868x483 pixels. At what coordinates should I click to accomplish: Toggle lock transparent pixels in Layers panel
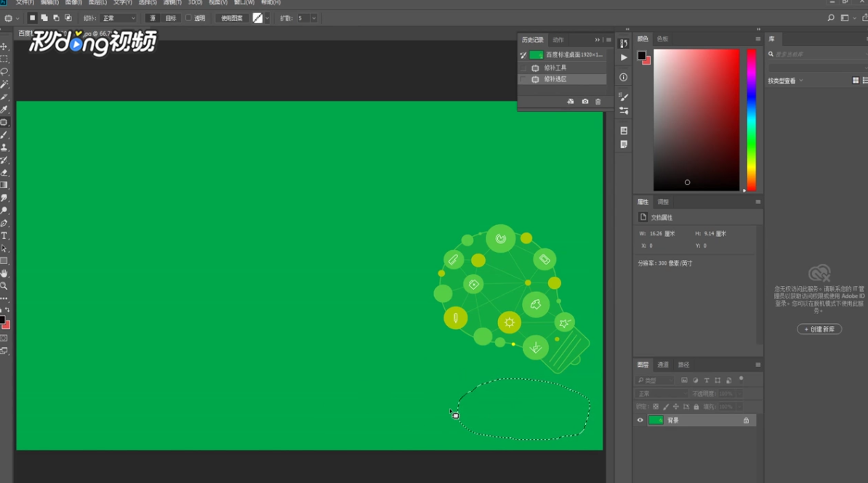click(x=656, y=407)
